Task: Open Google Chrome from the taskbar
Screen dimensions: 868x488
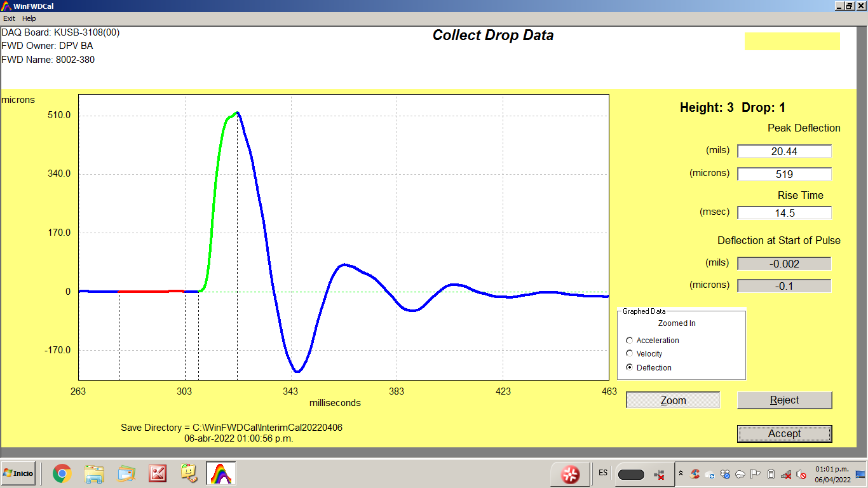Action: (x=62, y=473)
